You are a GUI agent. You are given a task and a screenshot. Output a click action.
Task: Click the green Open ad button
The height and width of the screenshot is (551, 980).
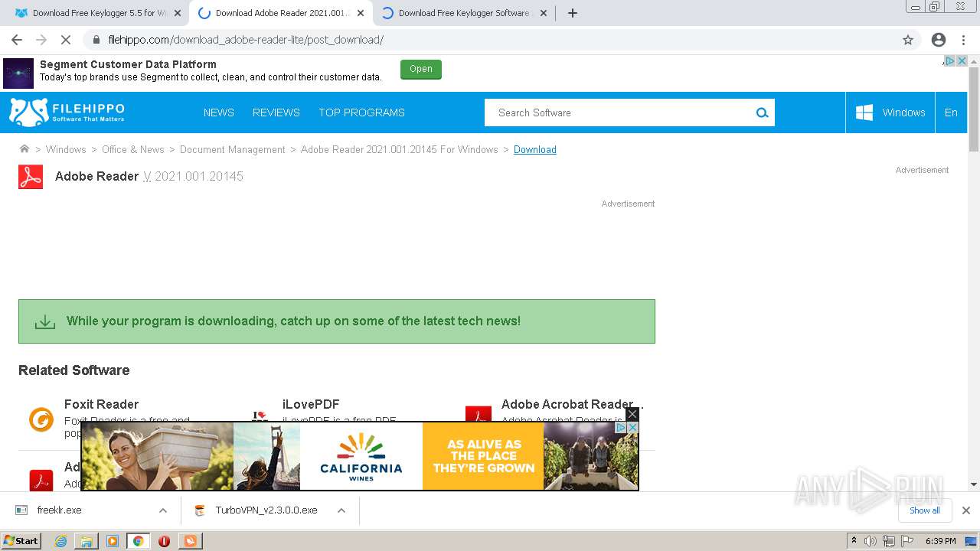click(421, 69)
